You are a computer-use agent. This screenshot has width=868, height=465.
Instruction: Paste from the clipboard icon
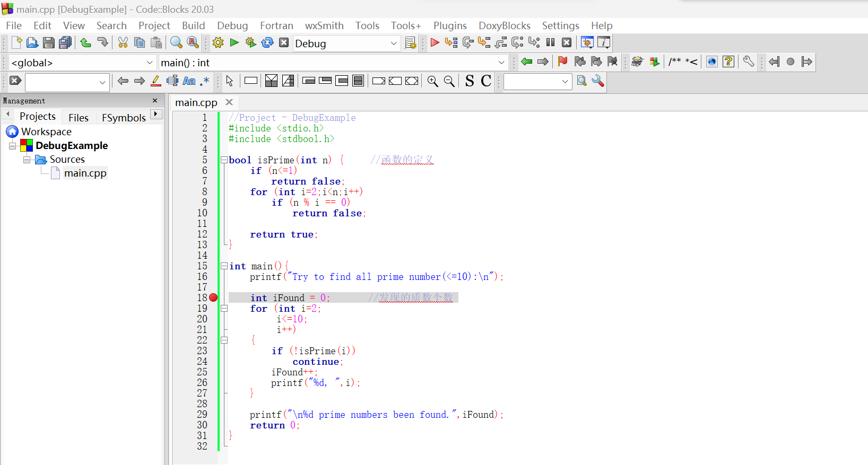pos(156,43)
